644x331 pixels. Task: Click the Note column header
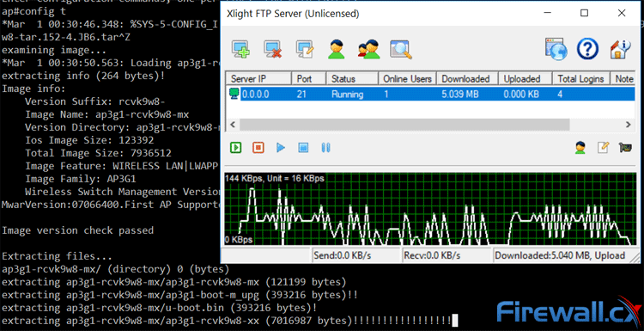click(x=624, y=78)
